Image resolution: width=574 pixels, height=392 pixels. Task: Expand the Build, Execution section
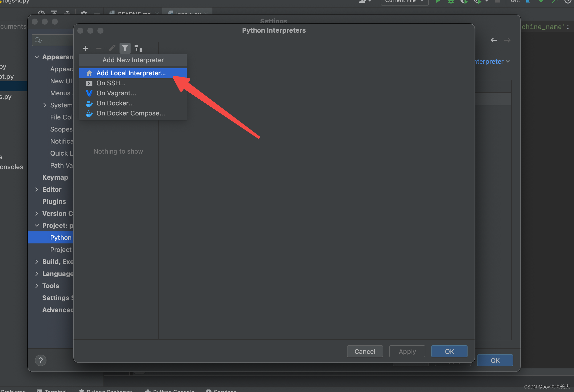coord(37,262)
